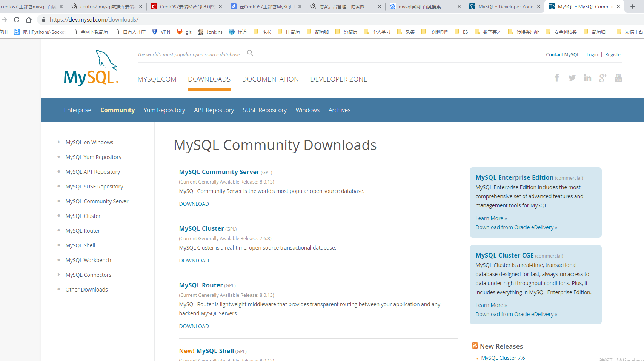
Task: Open MySQL's Twitter page icon
Action: pyautogui.click(x=572, y=78)
